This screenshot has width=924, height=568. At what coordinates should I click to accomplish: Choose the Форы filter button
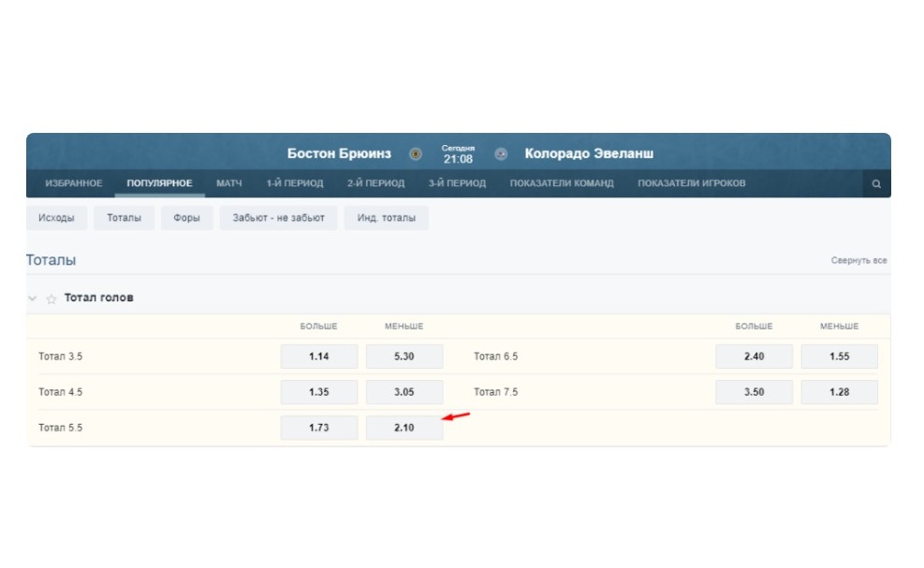click(187, 218)
